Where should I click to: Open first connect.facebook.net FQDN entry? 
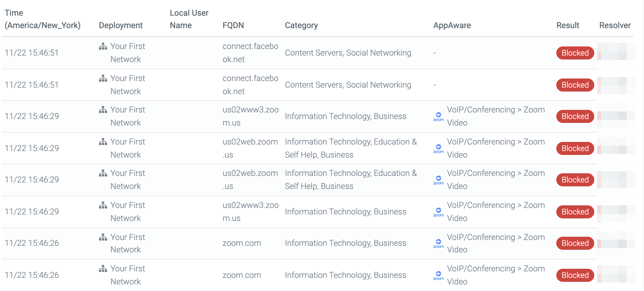pyautogui.click(x=250, y=53)
